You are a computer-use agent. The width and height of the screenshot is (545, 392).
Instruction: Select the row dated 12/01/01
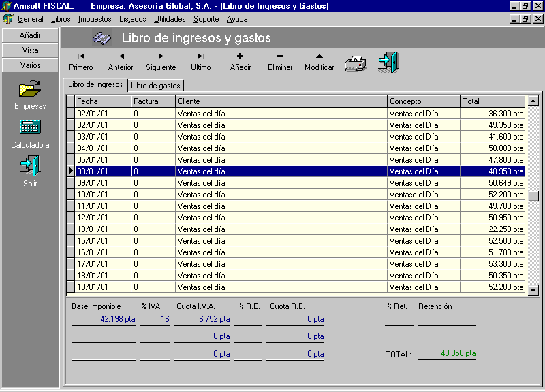tap(296, 218)
